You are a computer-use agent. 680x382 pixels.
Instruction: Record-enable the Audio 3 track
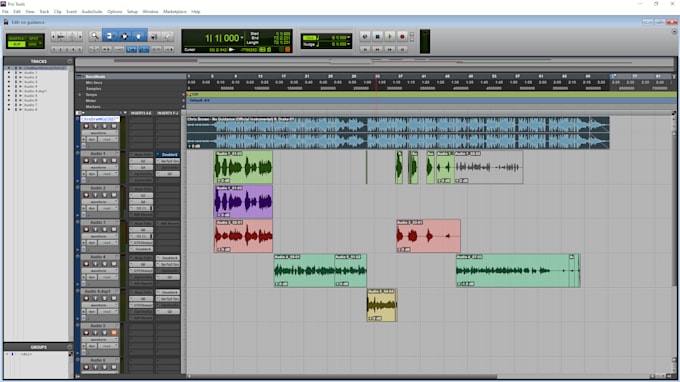(x=86, y=229)
